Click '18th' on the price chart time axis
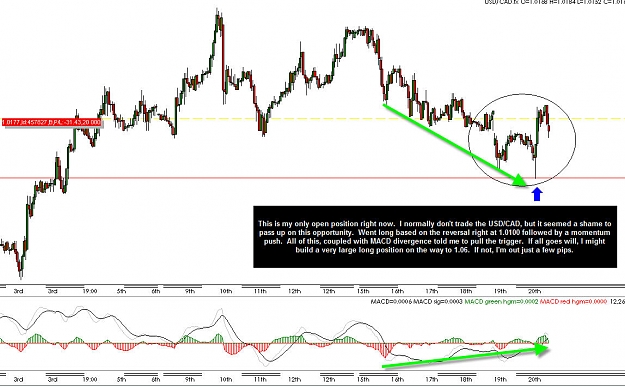The width and height of the screenshot is (625, 387). [x=466, y=291]
